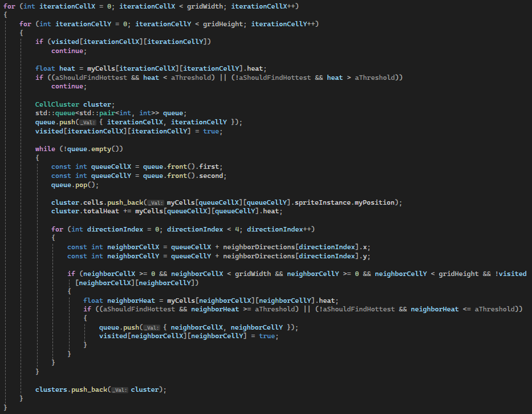This screenshot has height=414, width=532.
Task: Click 'const int neighborCellY' declaration
Action: pyautogui.click(x=113, y=256)
